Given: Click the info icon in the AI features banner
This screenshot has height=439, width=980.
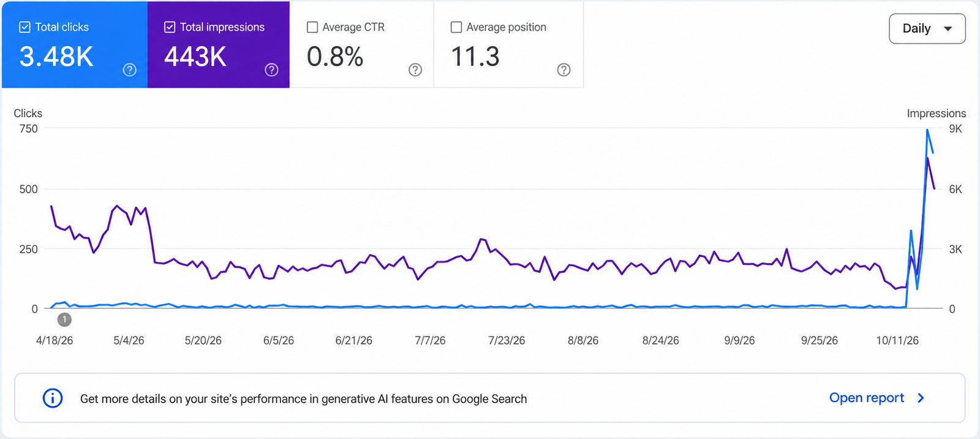Looking at the screenshot, I should pos(53,398).
